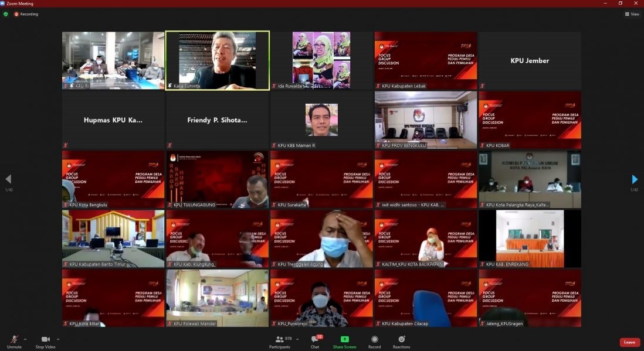Select the Kaka Suminta video tile

coord(218,60)
